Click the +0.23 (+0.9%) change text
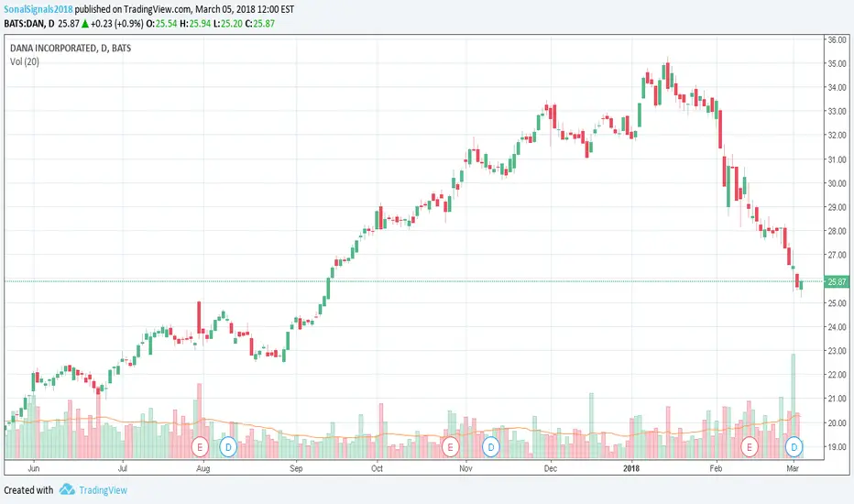This screenshot has width=854, height=504. tap(117, 24)
